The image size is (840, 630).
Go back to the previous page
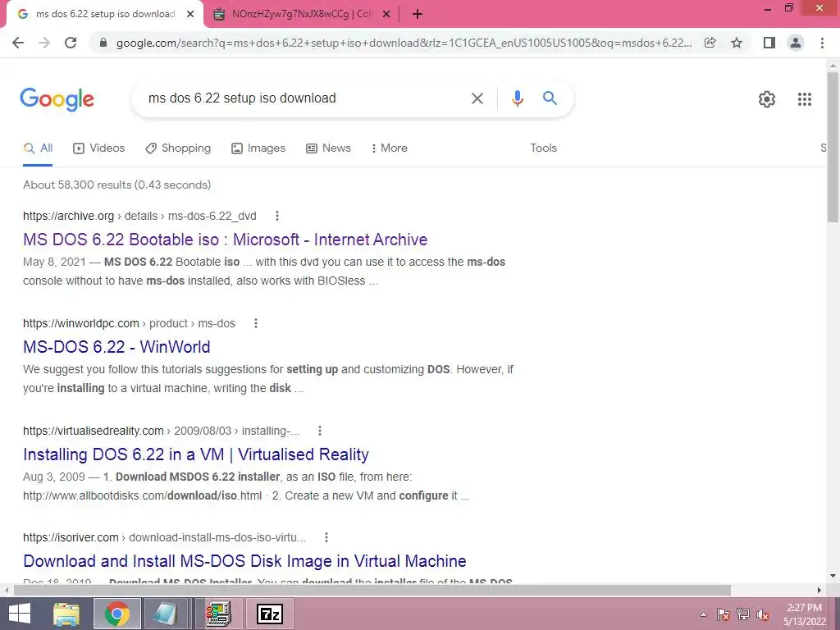coord(18,43)
